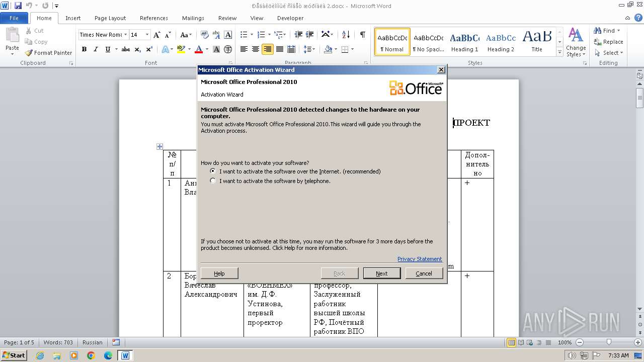Toggle the Align Right button

click(268, 49)
